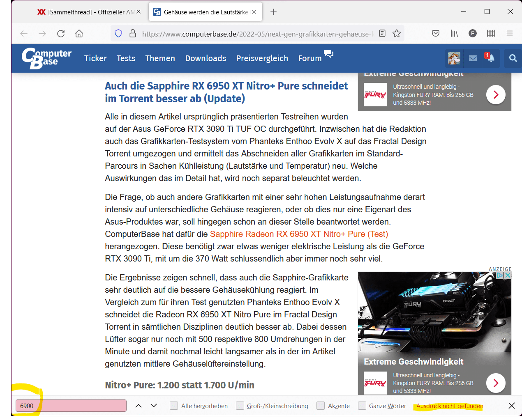The height and width of the screenshot is (420, 522).
Task: Open the Ticker menu item
Action: tap(95, 58)
